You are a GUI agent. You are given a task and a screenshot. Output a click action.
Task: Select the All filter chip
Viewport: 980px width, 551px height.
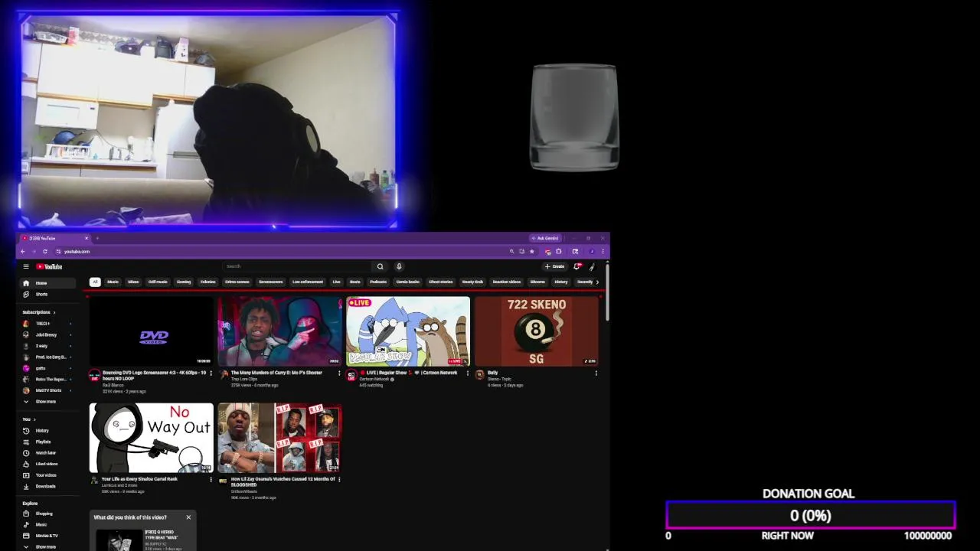(x=95, y=282)
